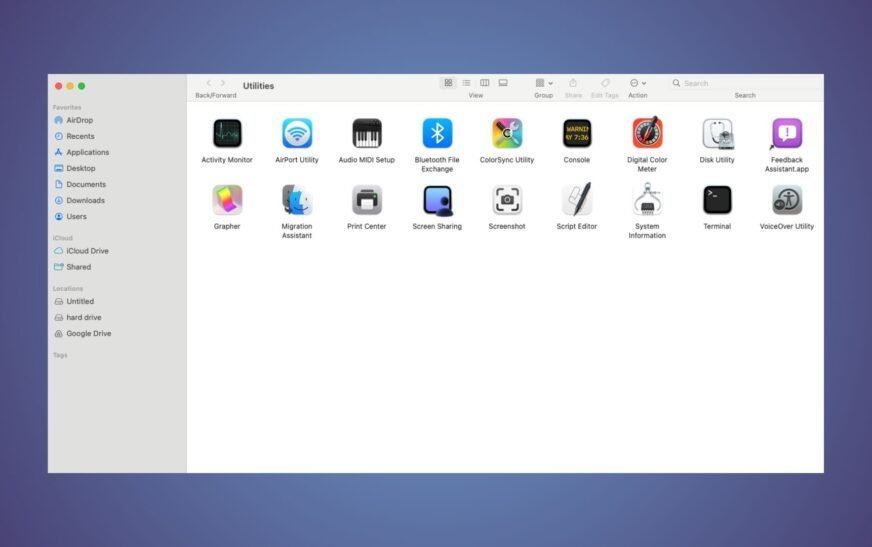Switch to icon view
Image resolution: width=872 pixels, height=547 pixels.
(x=448, y=83)
